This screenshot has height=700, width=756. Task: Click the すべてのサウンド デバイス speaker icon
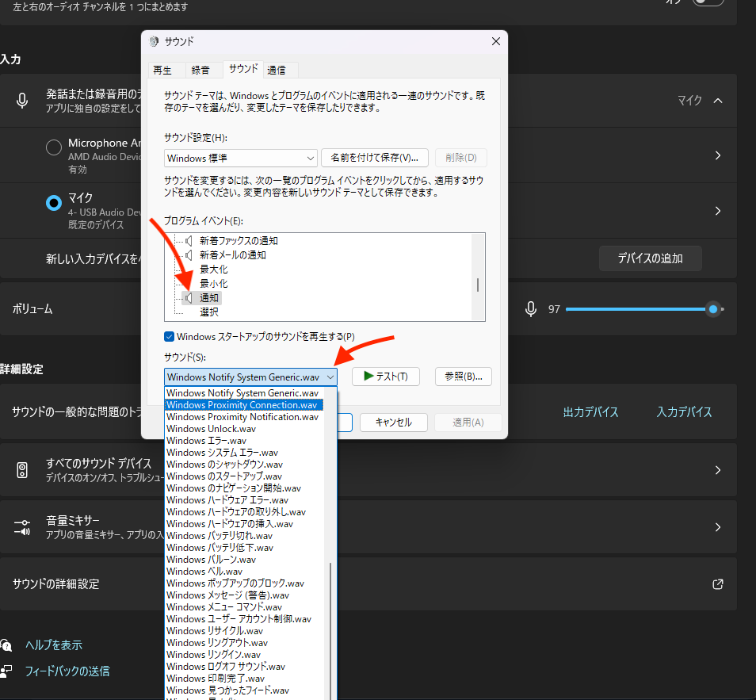pos(22,470)
